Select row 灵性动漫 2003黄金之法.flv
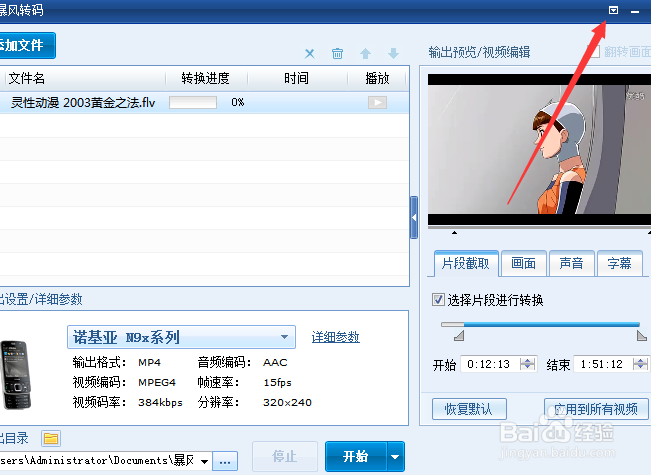The image size is (651, 475). pyautogui.click(x=204, y=103)
